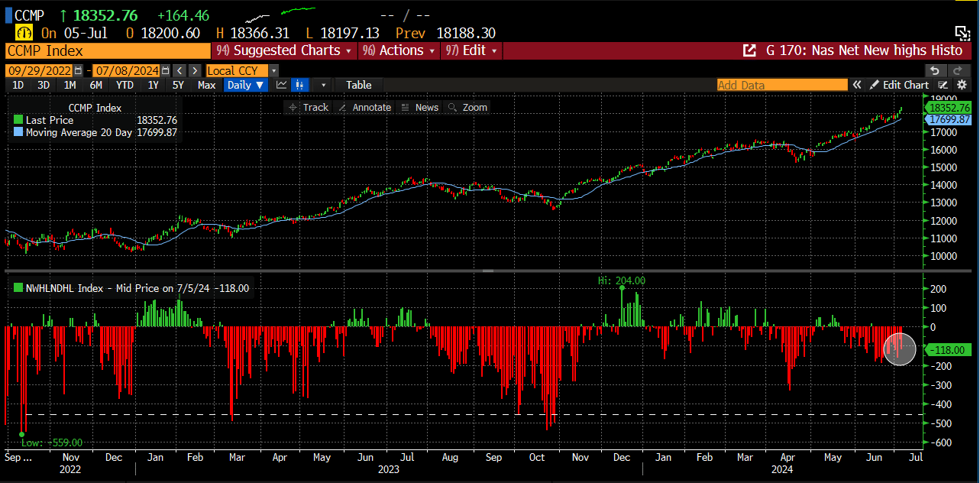980x483 pixels.
Task: Click the green Last Price legend swatch
Action: (x=18, y=120)
